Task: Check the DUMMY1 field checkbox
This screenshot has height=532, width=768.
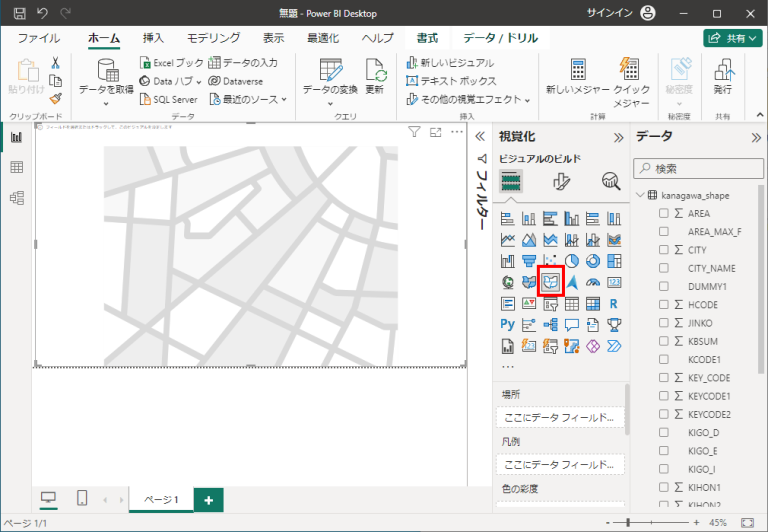Action: click(x=664, y=286)
